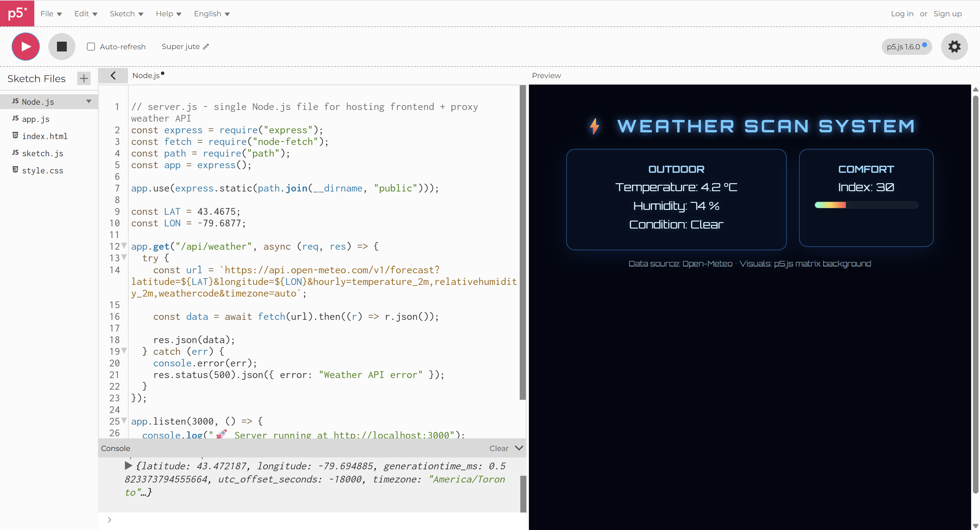This screenshot has height=530, width=980.
Task: Open sketch.js from the file list
Action: 43,153
